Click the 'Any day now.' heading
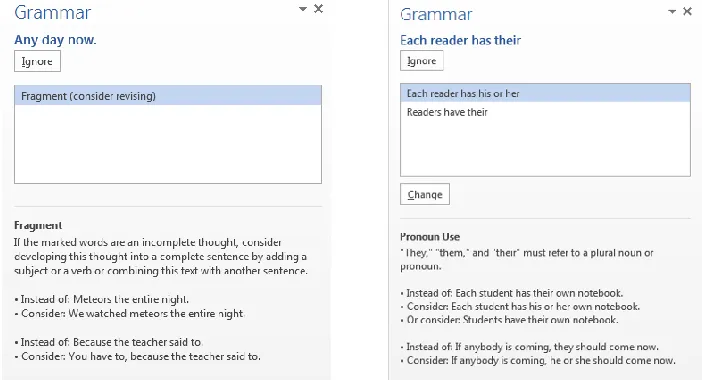702x380 pixels. pyautogui.click(x=55, y=40)
